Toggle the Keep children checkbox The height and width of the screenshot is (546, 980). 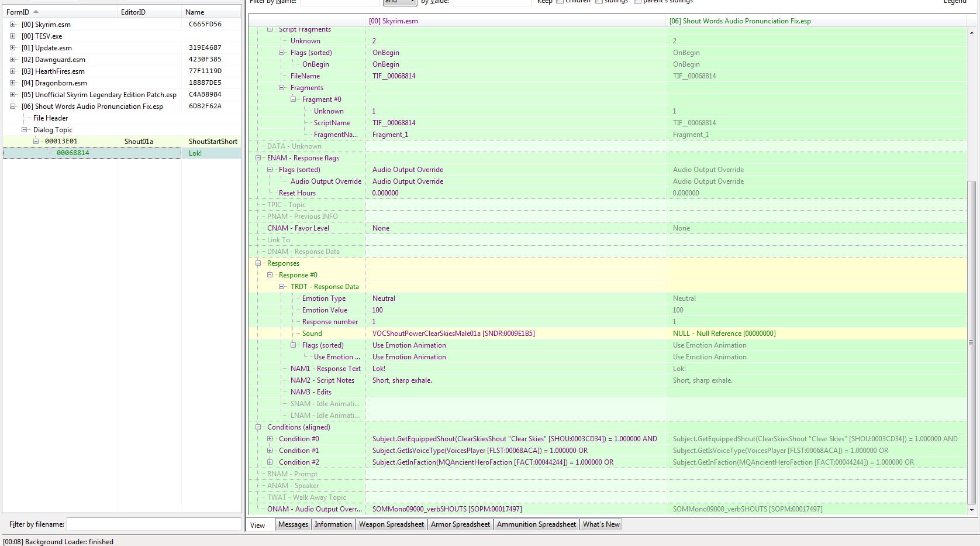coord(560,2)
